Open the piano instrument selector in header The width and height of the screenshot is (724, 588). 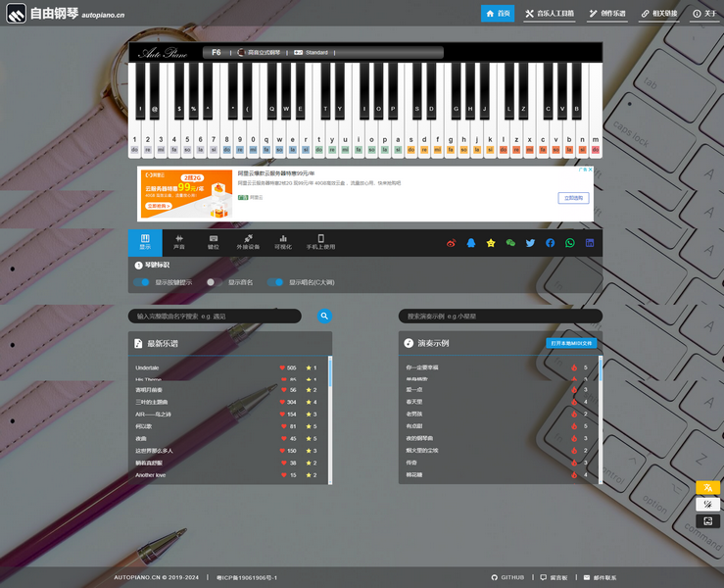pos(258,52)
